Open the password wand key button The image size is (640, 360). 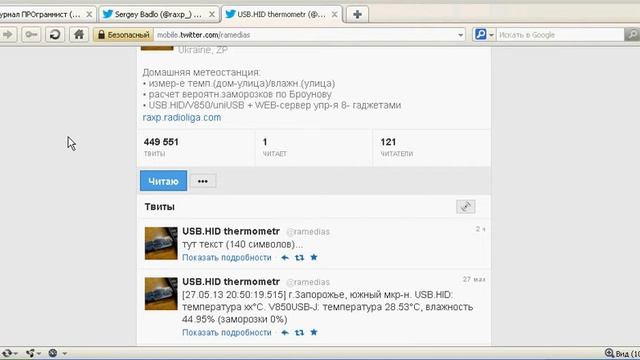[31, 35]
